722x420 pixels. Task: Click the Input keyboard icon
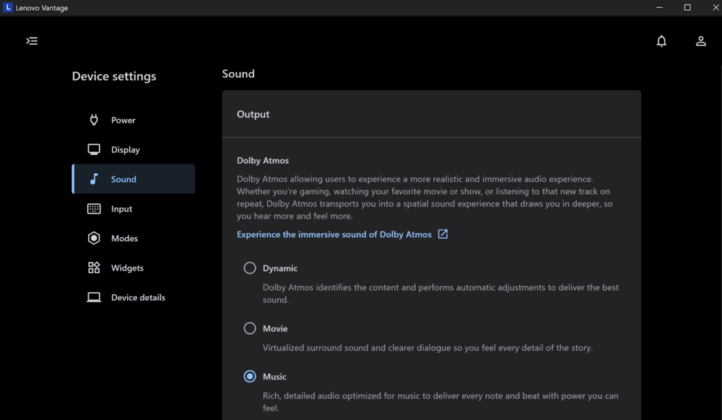tap(94, 209)
